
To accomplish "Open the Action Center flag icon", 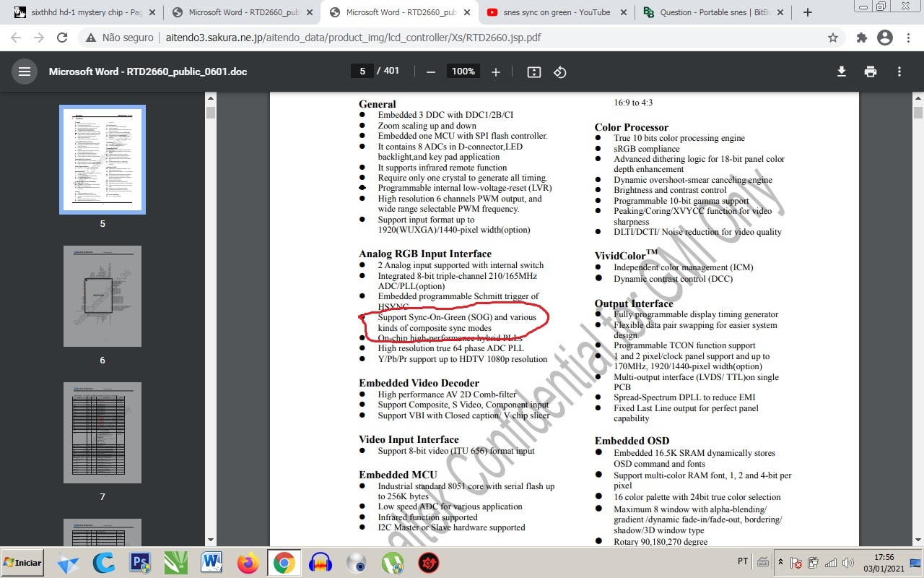I will (796, 563).
